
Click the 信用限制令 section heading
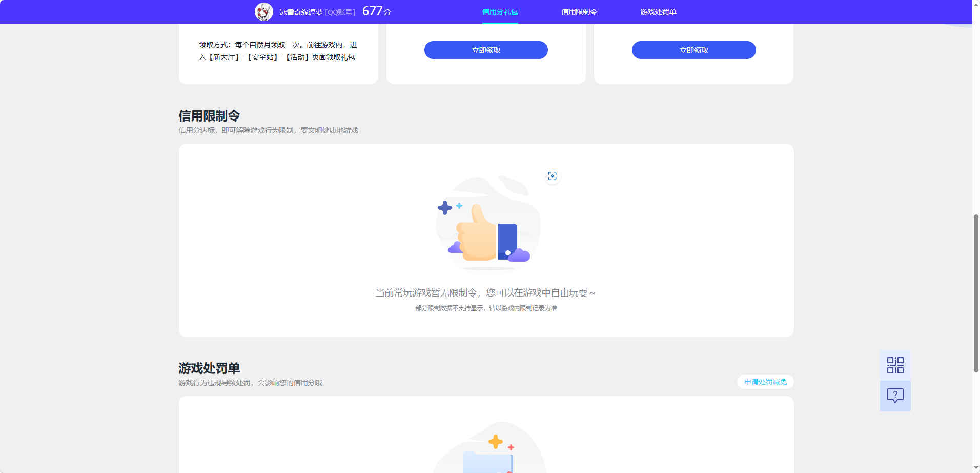tap(209, 116)
